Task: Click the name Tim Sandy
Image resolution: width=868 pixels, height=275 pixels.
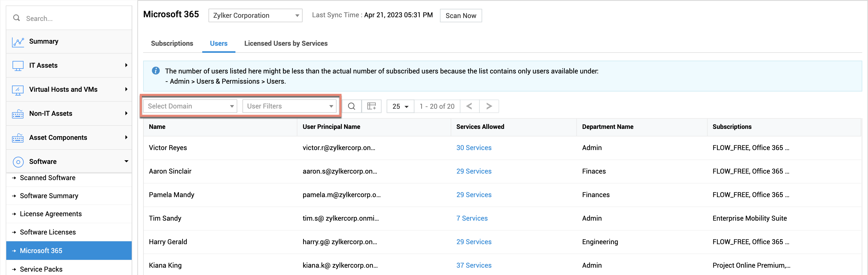Action: pyautogui.click(x=165, y=218)
